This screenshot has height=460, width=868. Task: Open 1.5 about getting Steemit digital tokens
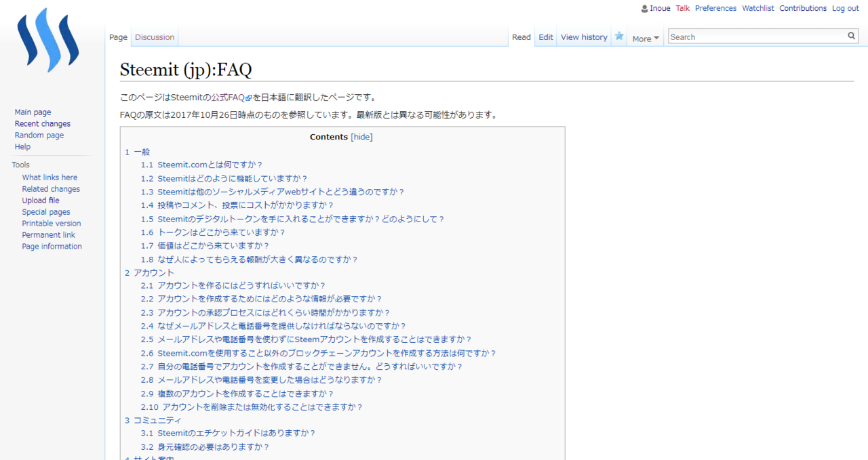293,219
